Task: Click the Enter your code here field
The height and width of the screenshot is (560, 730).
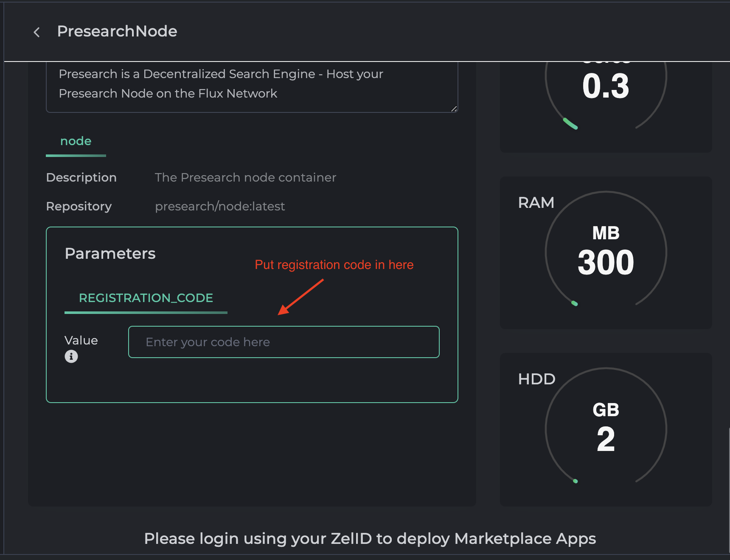Action: 284,342
